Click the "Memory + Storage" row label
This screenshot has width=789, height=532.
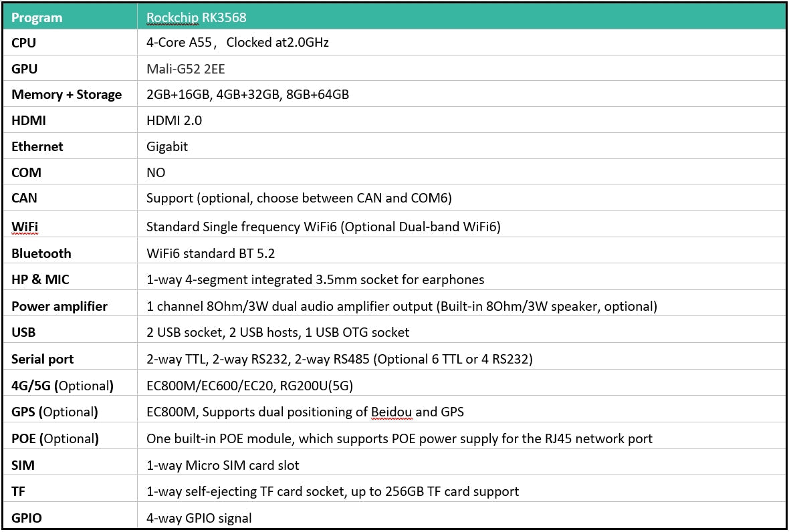[66, 95]
